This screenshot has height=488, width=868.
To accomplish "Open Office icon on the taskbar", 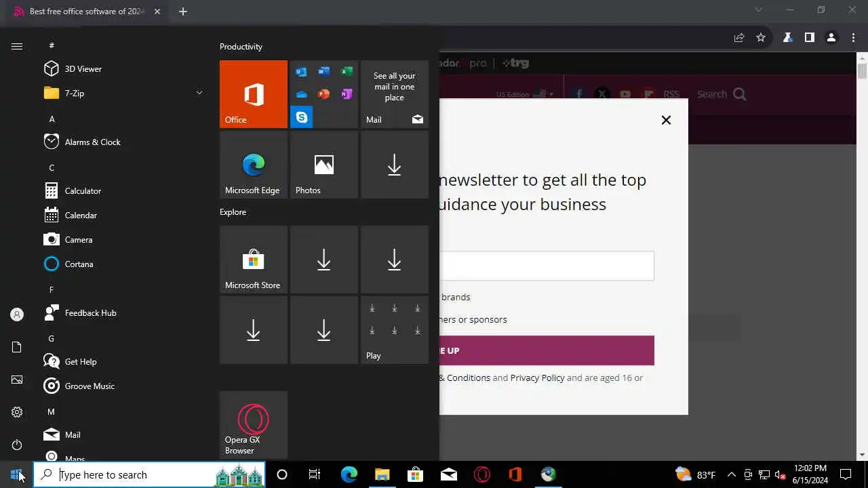I will (515, 474).
